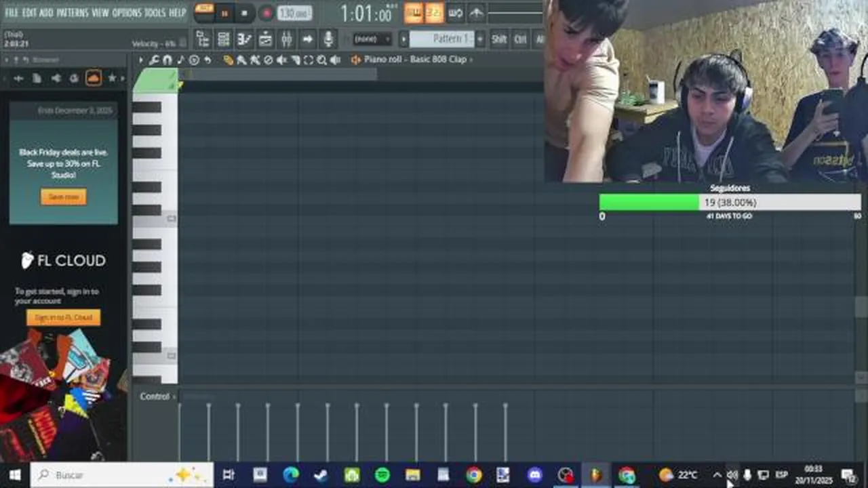Open the OPTIONS menu

(x=127, y=13)
